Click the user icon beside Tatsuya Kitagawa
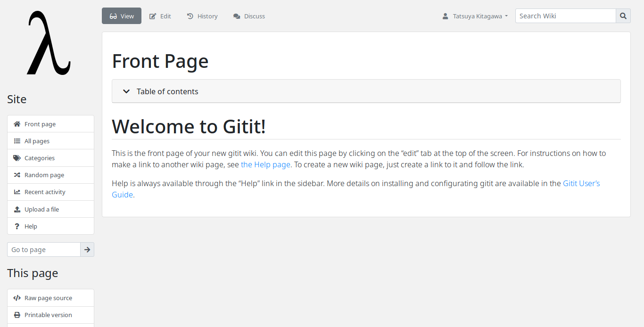Screen dimensions: 644x327 click(445, 16)
